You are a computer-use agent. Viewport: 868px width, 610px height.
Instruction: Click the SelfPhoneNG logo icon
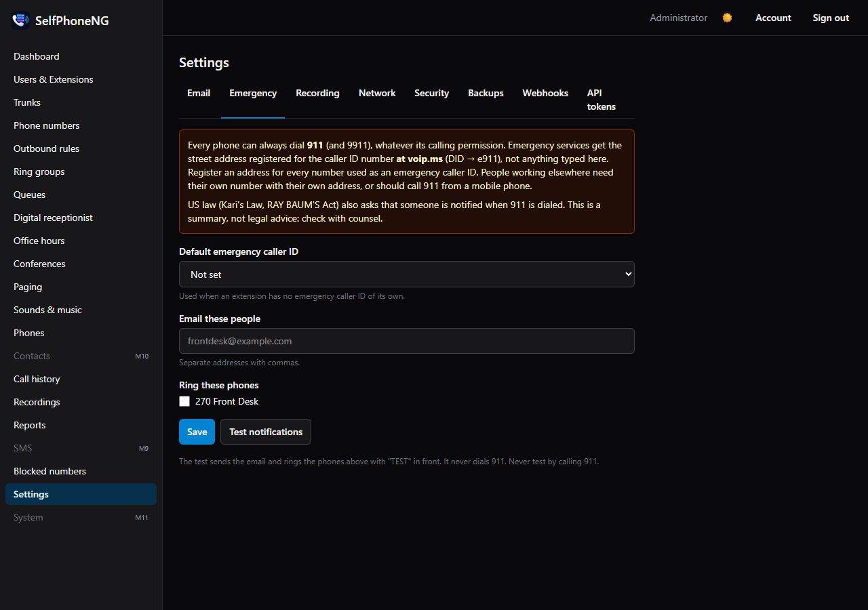tap(20, 20)
